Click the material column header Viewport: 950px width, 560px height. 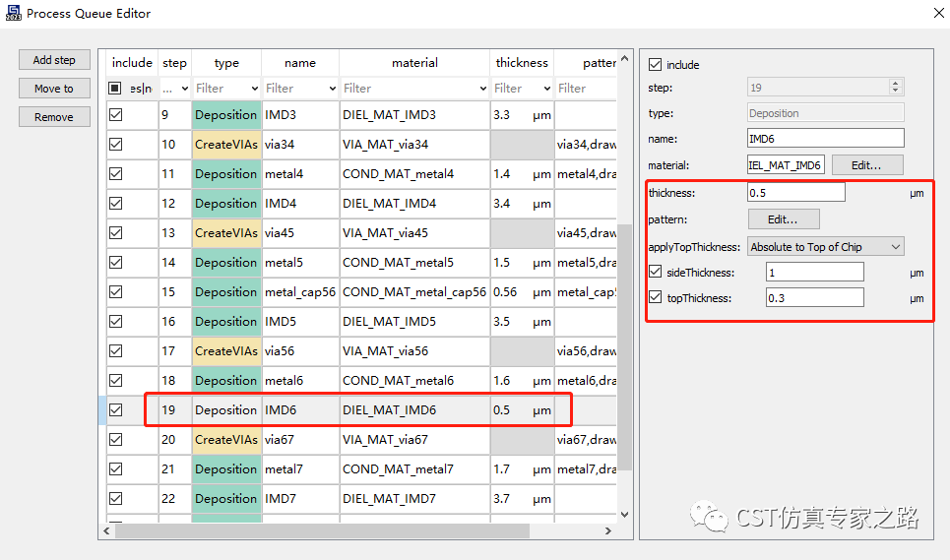tap(414, 62)
